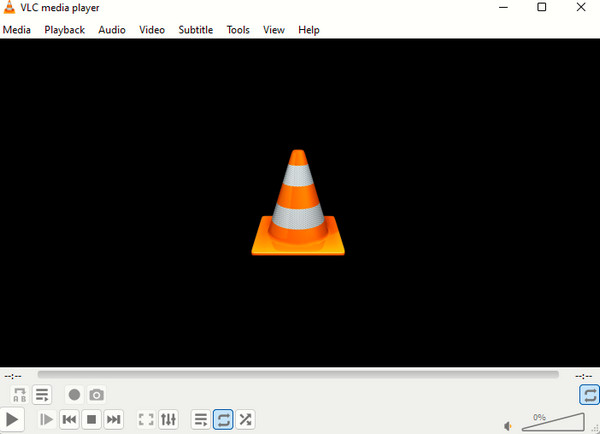600x434 pixels.
Task: Click the Play button
Action: (12, 419)
